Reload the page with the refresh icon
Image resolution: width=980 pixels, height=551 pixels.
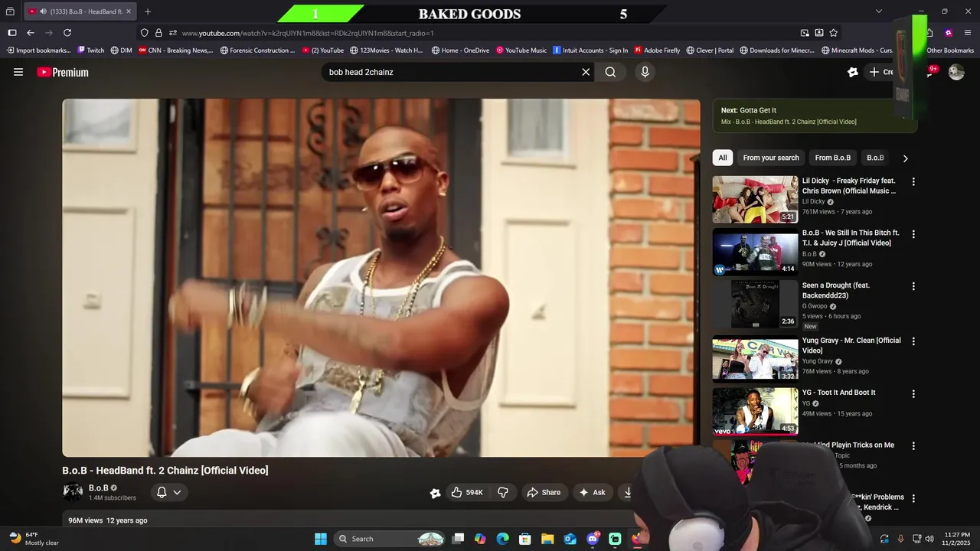(x=67, y=33)
